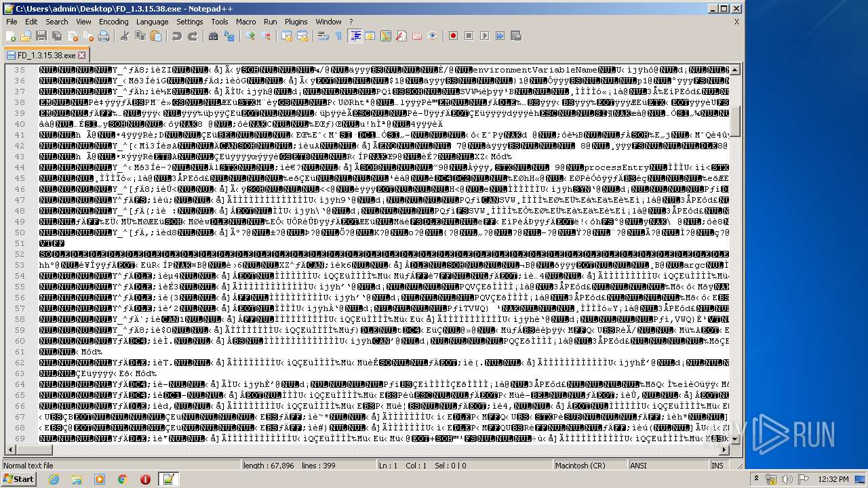868x488 pixels.
Task: Click the Close All toolbar icon
Action: 88,36
